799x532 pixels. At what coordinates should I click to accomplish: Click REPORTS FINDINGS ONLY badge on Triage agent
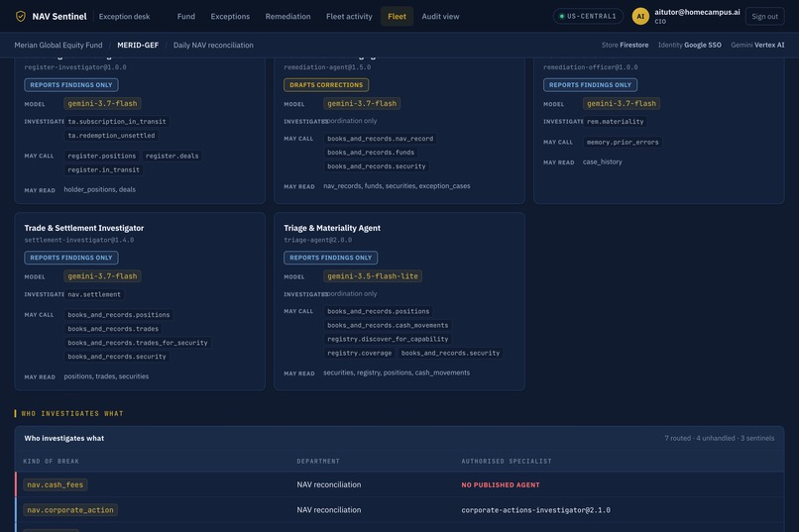(x=331, y=258)
